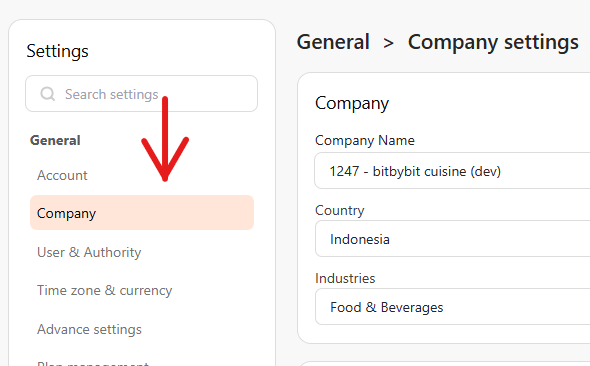Open User & Authority settings
This screenshot has height=366, width=590.
point(89,252)
